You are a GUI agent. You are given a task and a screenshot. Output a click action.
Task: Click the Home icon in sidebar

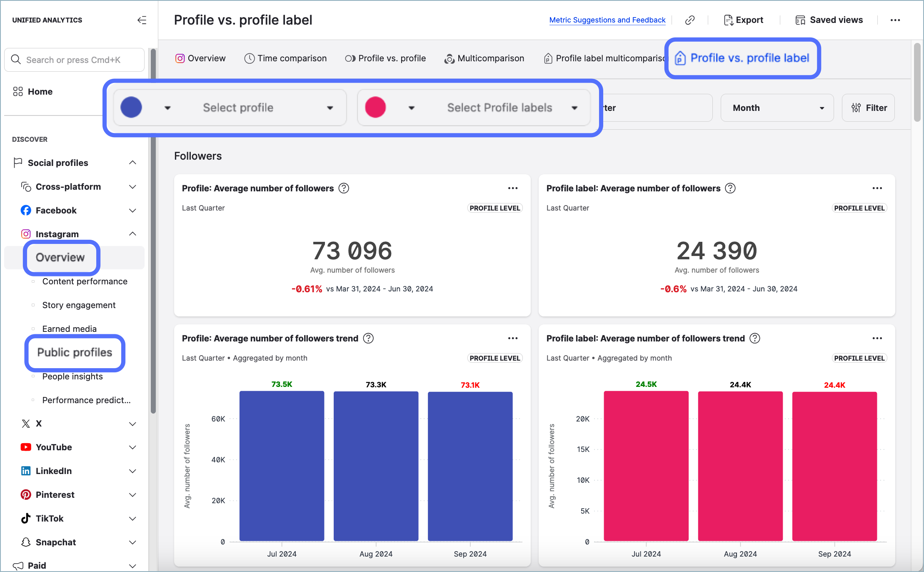pos(18,92)
